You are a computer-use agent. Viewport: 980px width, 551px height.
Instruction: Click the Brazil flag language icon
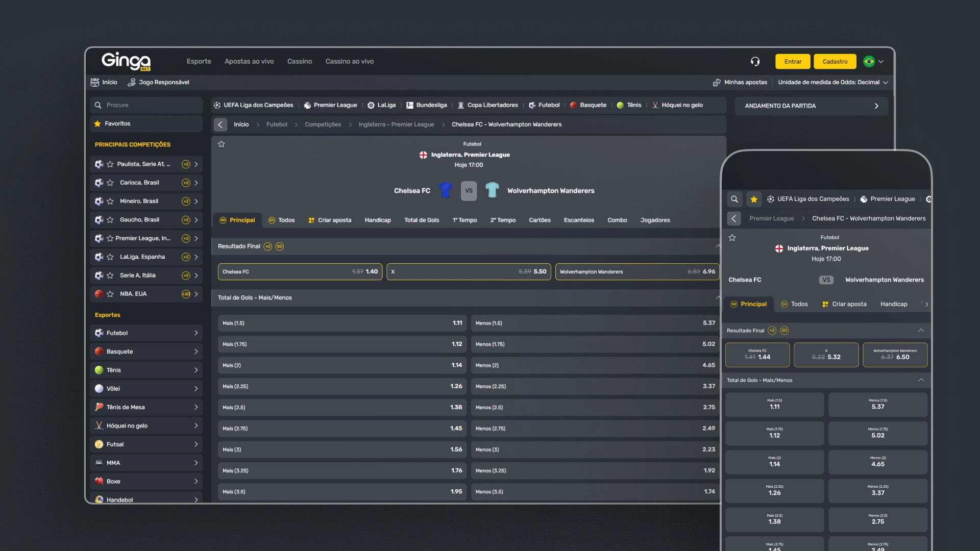(x=869, y=62)
